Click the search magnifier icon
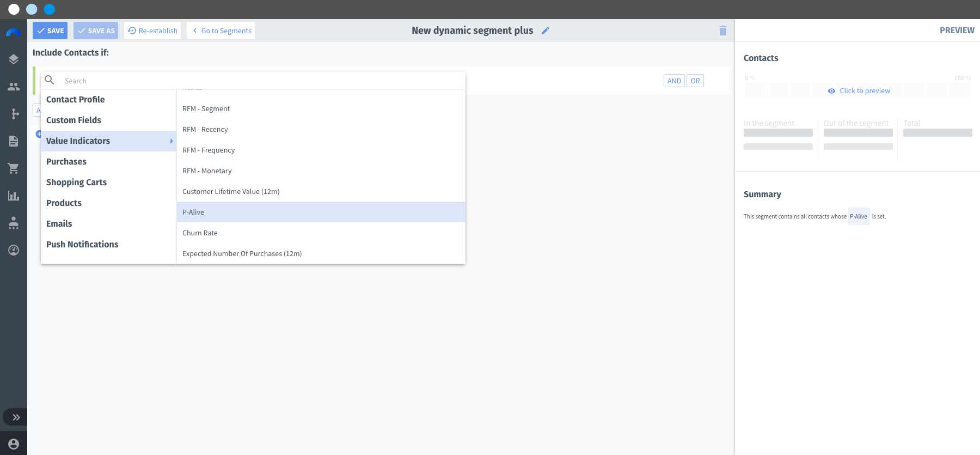Screen dimensions: 980x455 [50, 80]
